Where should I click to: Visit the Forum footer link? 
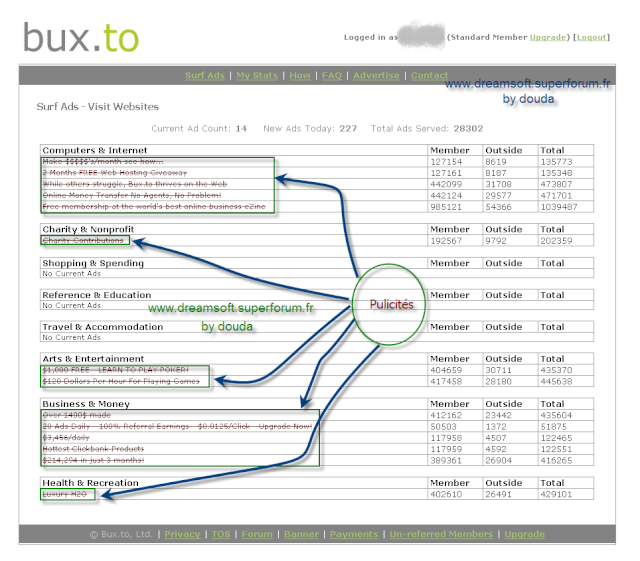coord(257,534)
